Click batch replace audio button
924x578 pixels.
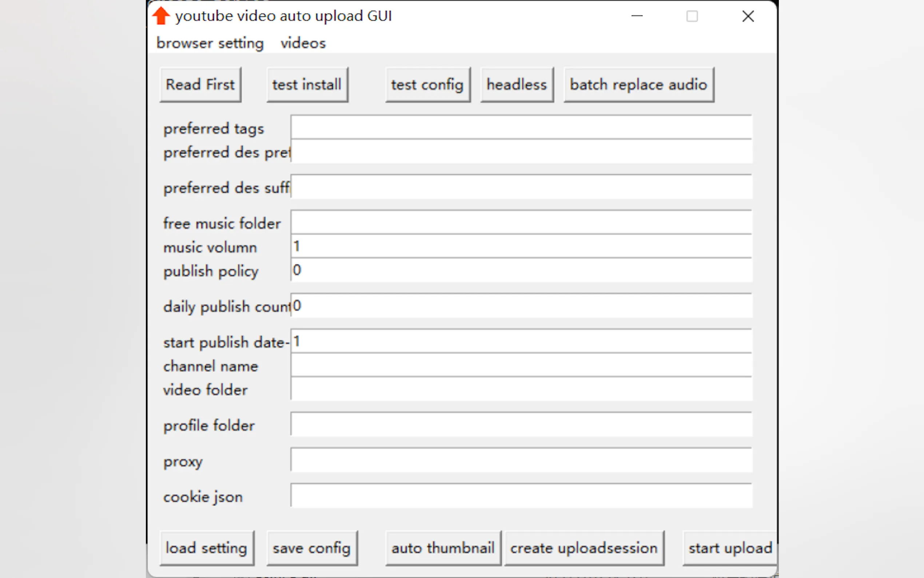(638, 84)
